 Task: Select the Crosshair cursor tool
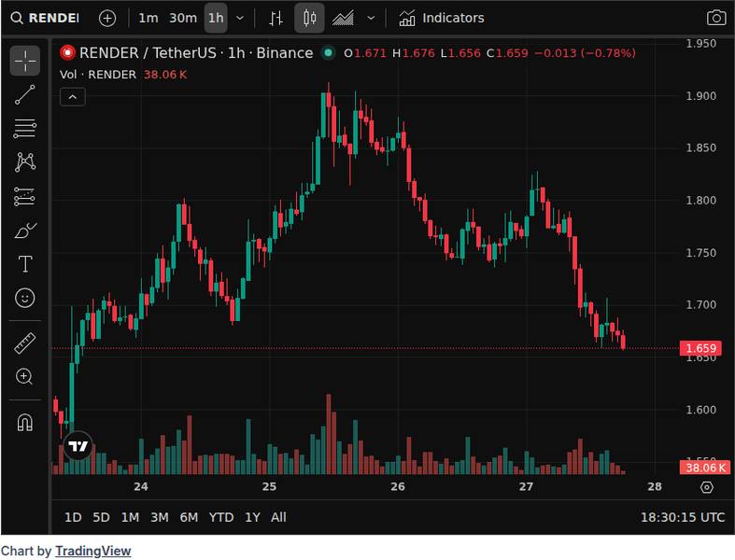[x=25, y=61]
